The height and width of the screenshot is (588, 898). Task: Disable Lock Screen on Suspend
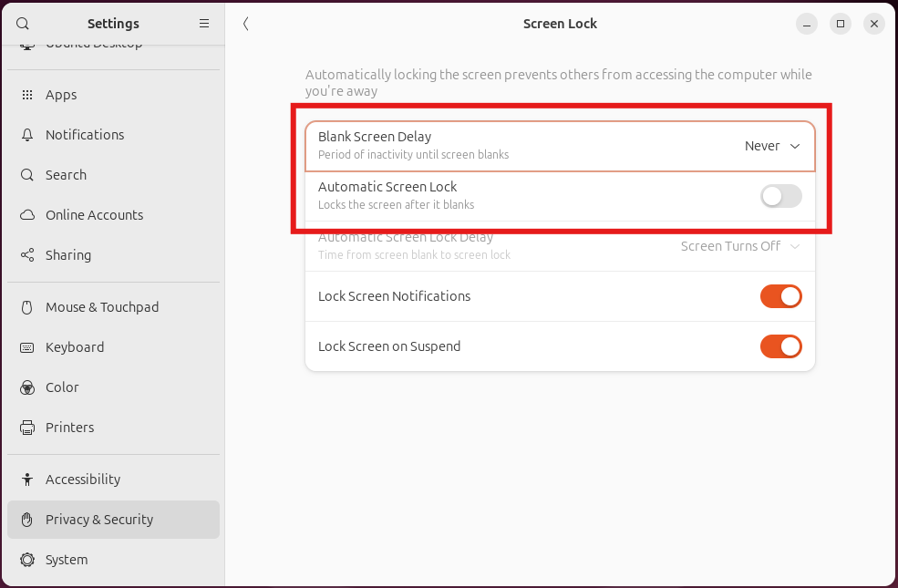[780, 346]
